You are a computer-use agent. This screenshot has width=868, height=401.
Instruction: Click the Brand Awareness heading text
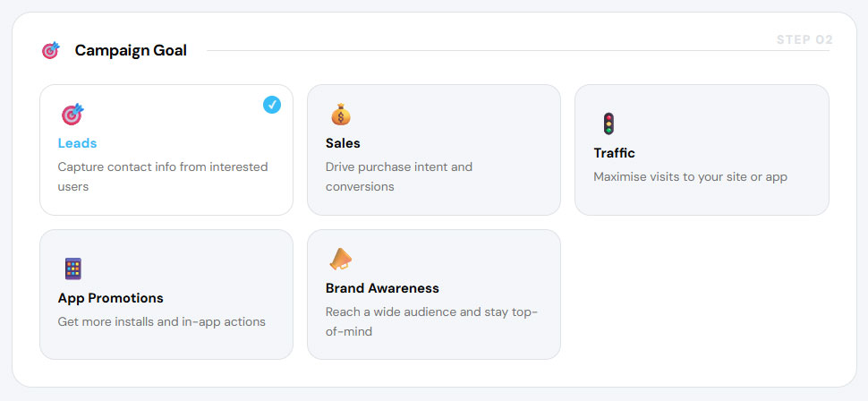click(x=382, y=288)
